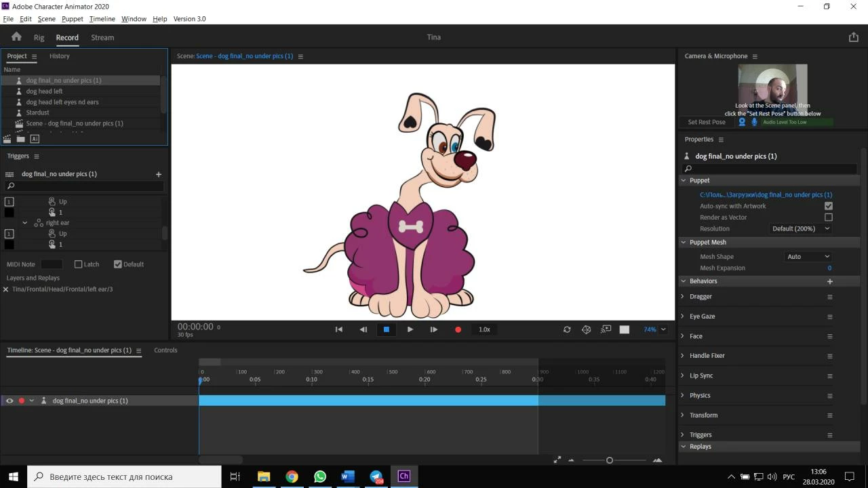Open the Triggers panel menu icon

click(37, 157)
